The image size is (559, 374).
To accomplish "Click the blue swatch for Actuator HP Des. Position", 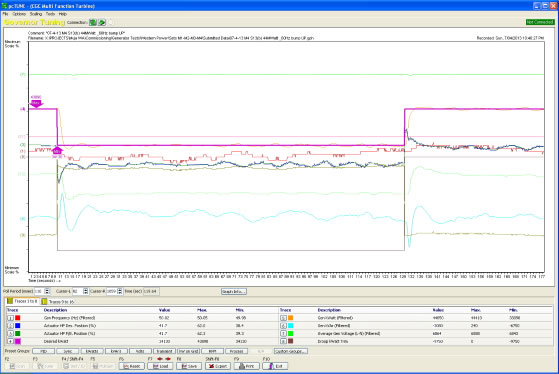I will pos(17,326).
